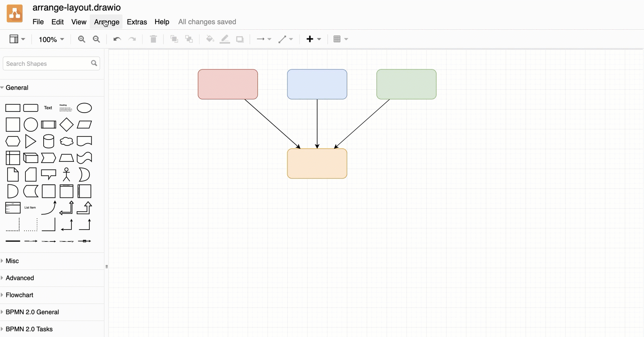Screen dimensions: 644x337
Task: Select the orange rectangle on canvas
Action: (x=317, y=164)
